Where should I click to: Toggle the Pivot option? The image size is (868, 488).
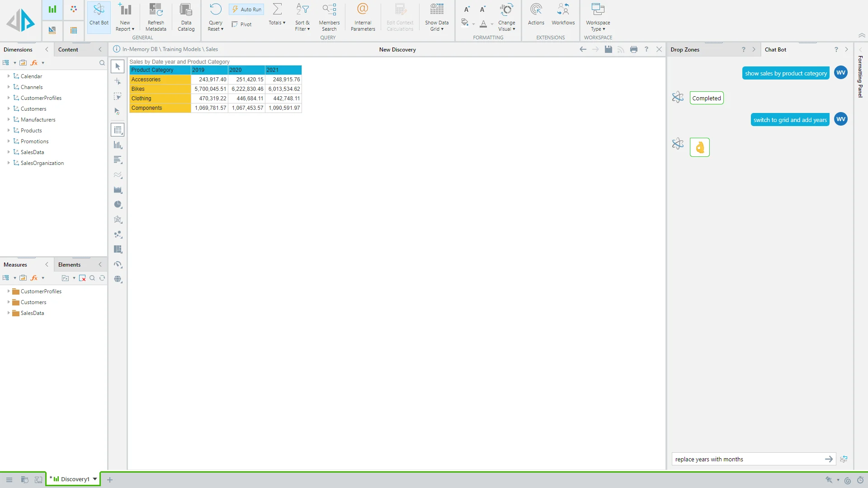pyautogui.click(x=242, y=24)
